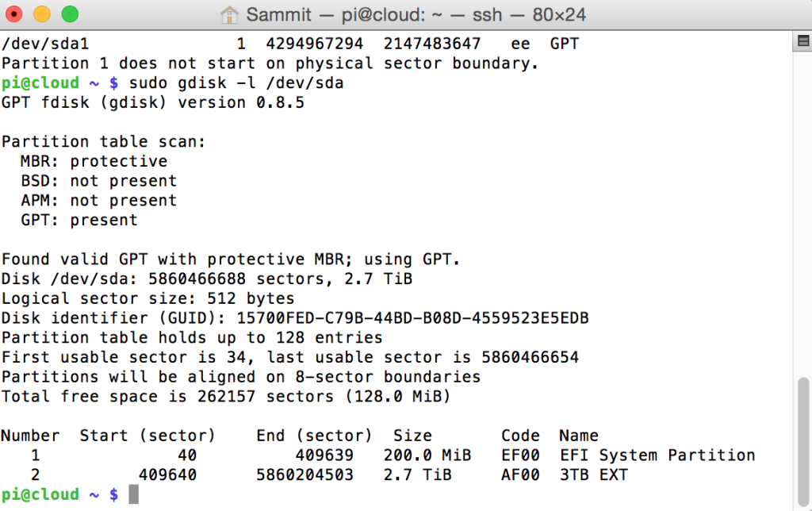This screenshot has width=812, height=511.
Task: Click the EF00 partition code
Action: (520, 455)
